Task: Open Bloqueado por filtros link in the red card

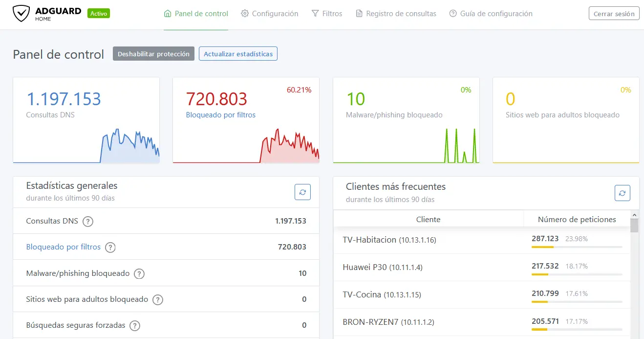Action: (221, 115)
